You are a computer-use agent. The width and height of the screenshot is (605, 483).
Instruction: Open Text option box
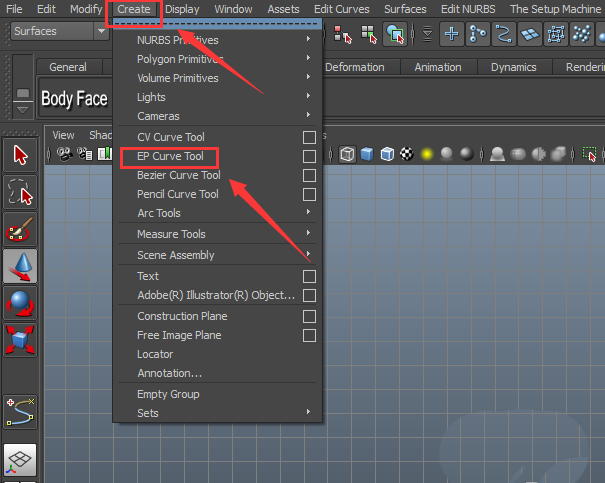click(309, 277)
